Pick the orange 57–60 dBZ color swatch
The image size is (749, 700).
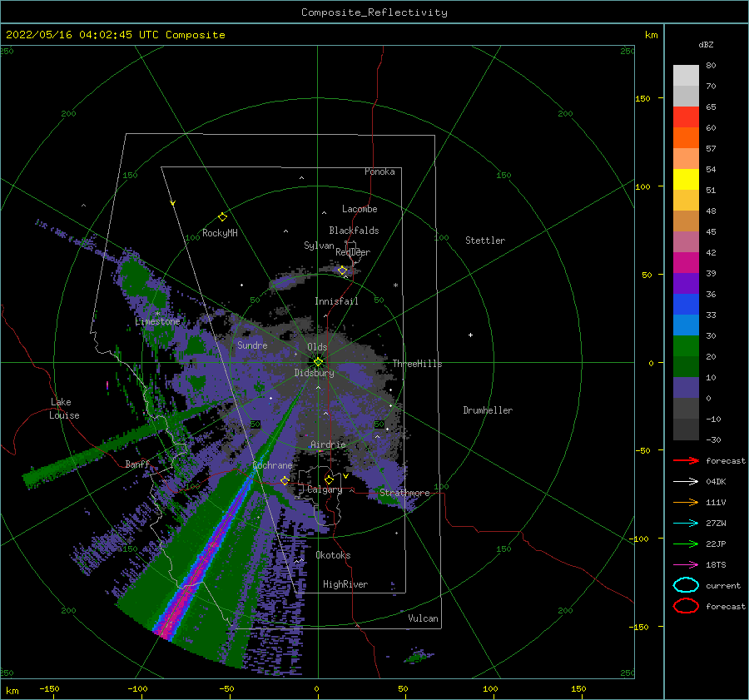point(686,138)
